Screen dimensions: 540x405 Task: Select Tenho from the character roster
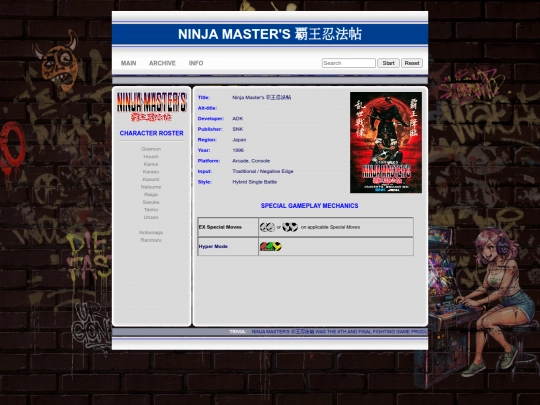(151, 209)
